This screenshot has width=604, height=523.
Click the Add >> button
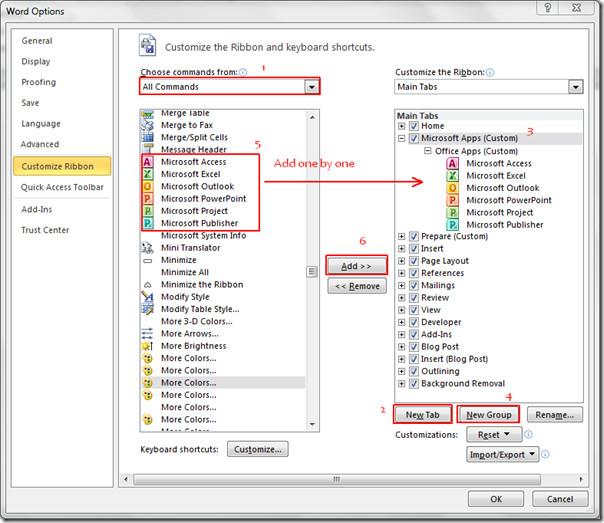pyautogui.click(x=357, y=266)
